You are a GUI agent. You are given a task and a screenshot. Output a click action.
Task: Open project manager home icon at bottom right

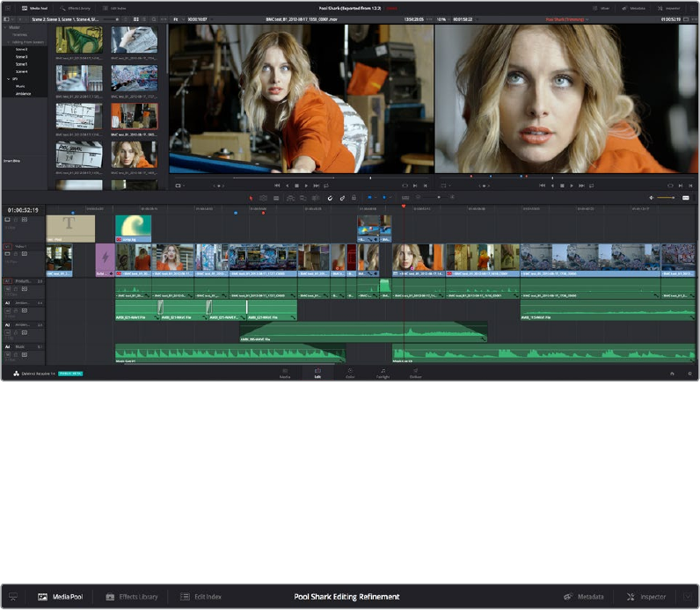(x=673, y=374)
